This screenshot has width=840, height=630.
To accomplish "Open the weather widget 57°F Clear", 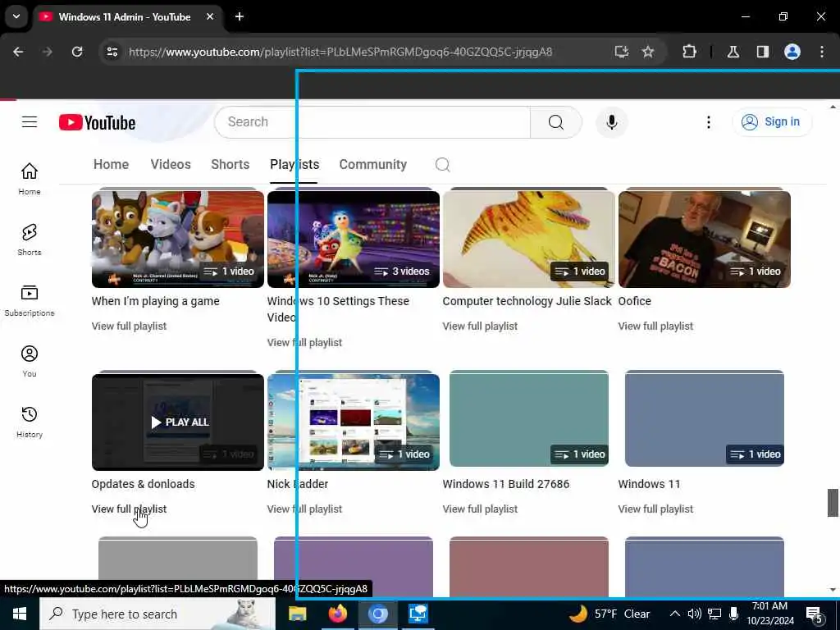I will (x=609, y=614).
